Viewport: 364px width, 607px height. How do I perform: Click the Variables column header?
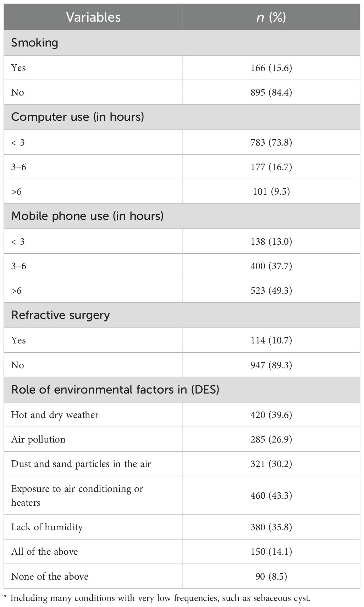point(93,17)
